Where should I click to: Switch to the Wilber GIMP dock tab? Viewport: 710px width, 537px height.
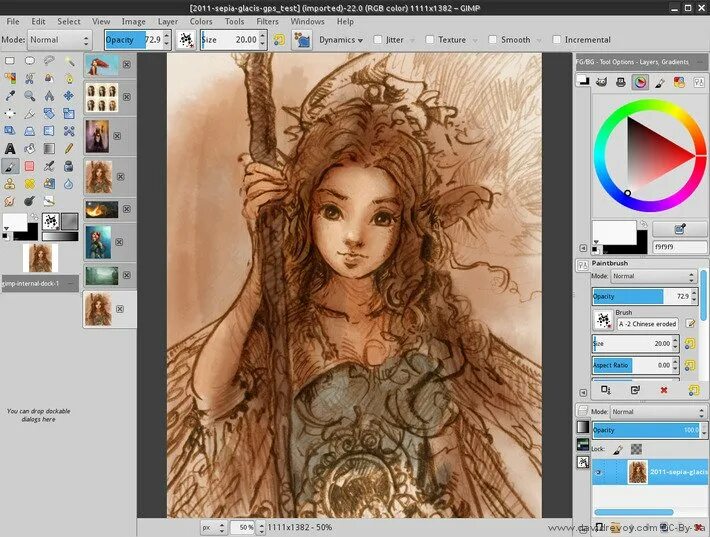[x=601, y=82]
